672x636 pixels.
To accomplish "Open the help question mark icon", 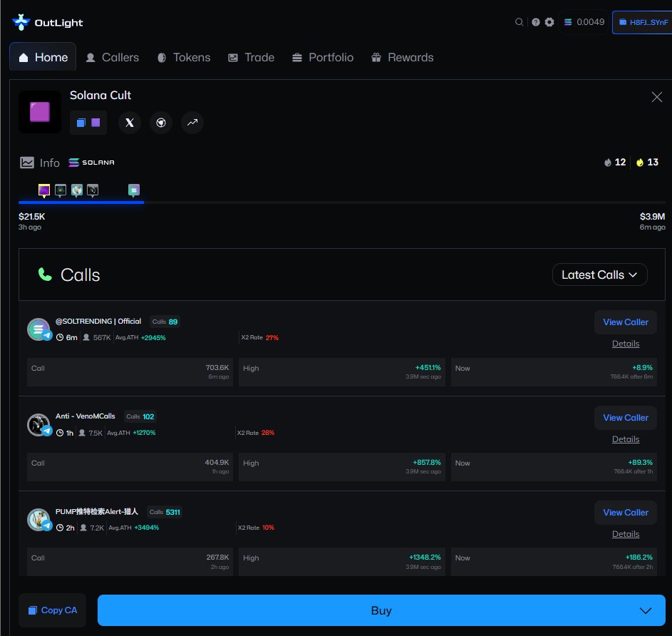I will pos(536,22).
